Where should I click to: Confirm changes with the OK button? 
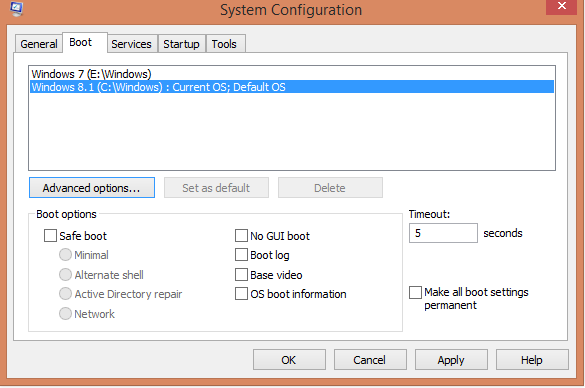[289, 360]
